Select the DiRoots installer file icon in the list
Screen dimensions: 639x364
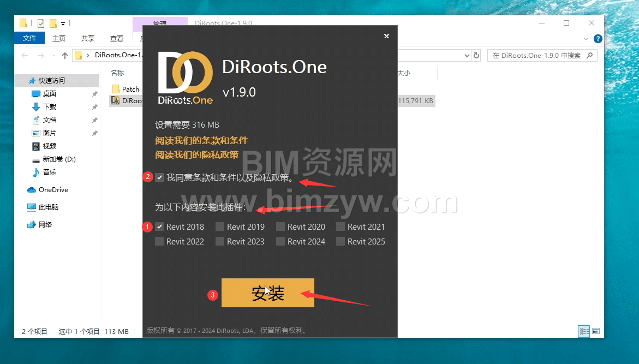click(116, 100)
